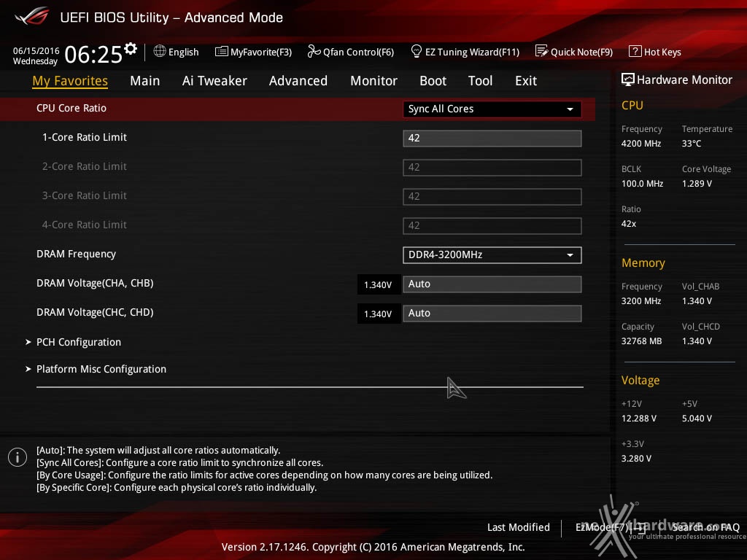Click the CPU Core Ratio label
Viewport: 747px width, 560px height.
point(71,108)
